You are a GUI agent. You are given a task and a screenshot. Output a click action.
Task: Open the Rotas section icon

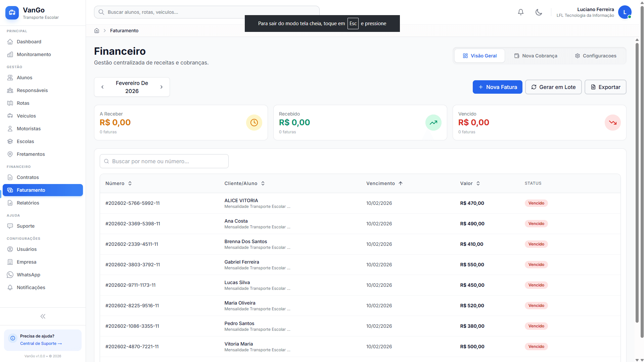pyautogui.click(x=10, y=103)
